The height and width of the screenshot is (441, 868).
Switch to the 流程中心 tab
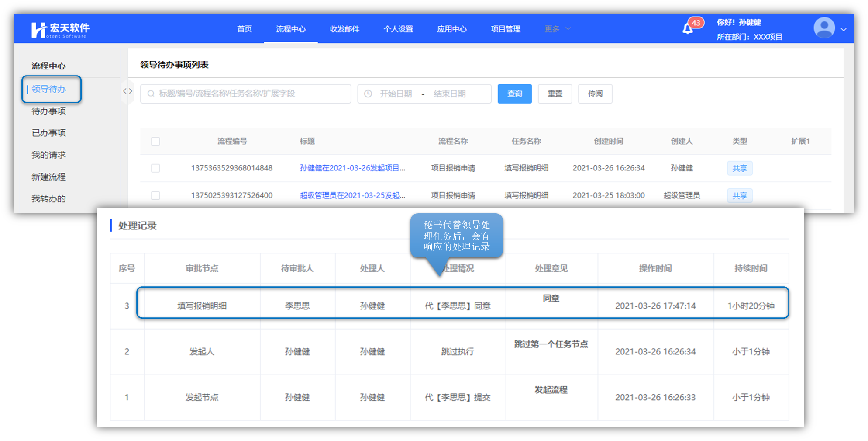coord(290,29)
